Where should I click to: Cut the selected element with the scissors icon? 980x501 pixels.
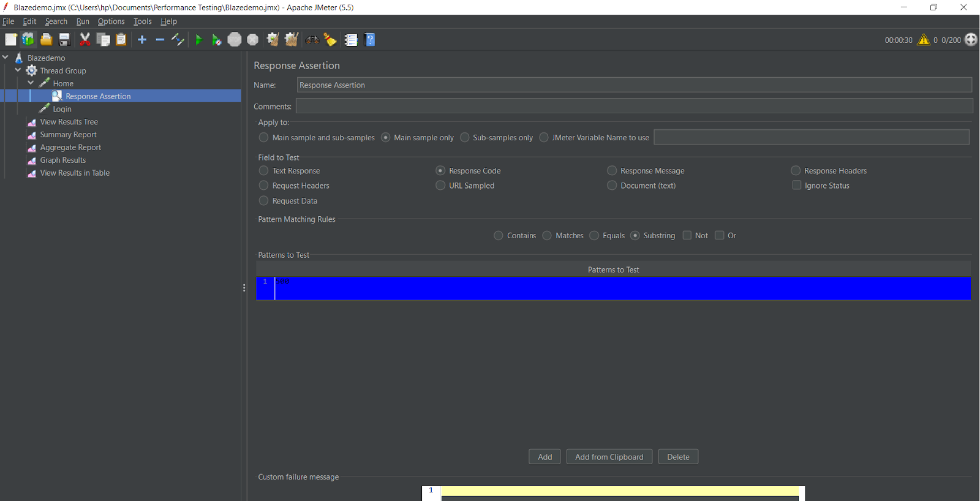point(85,40)
